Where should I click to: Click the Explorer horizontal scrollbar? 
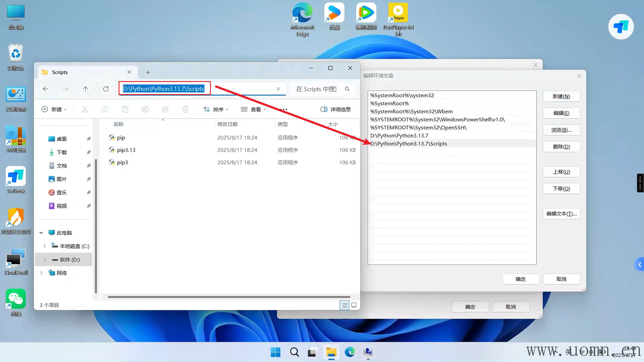pyautogui.click(x=229, y=297)
